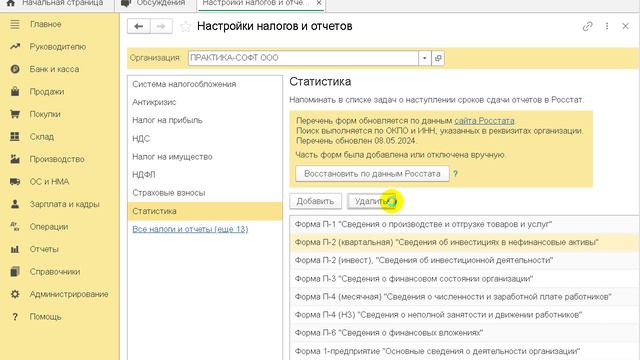Viewport: 640px width, 360px height.
Task: Select row Форма 1-предприятие
Action: (464, 351)
